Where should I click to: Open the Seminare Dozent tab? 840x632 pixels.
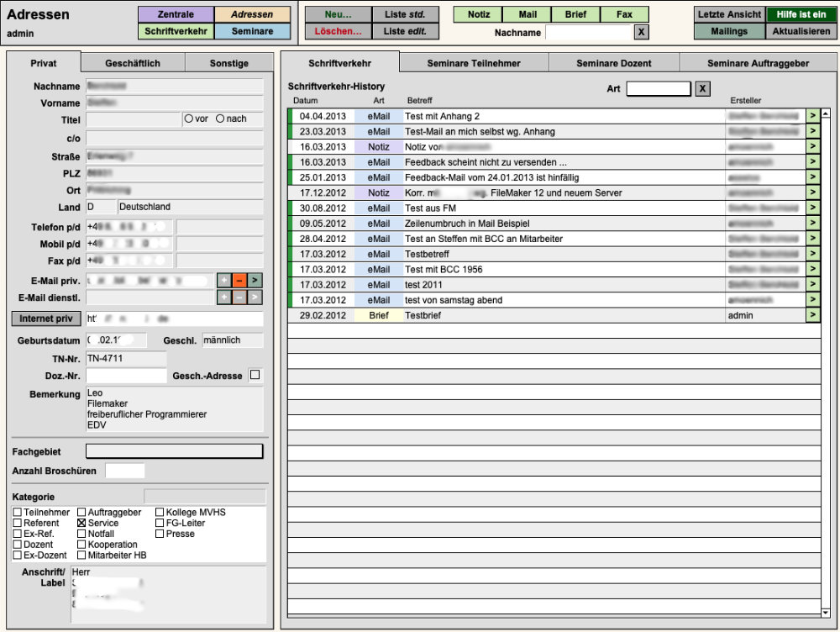tap(613, 63)
